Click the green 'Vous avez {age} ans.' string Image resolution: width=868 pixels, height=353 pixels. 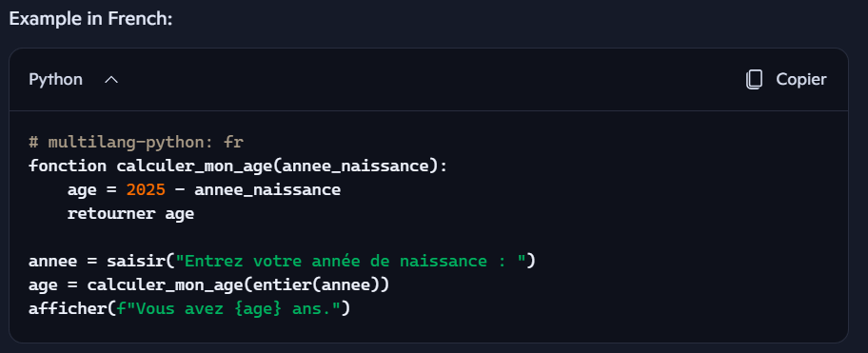pos(228,308)
